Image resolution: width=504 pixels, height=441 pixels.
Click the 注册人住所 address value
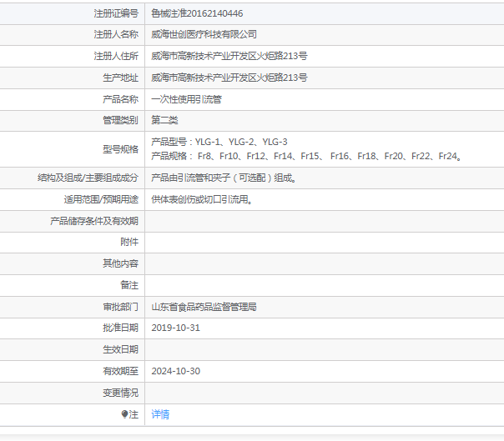pyautogui.click(x=229, y=56)
